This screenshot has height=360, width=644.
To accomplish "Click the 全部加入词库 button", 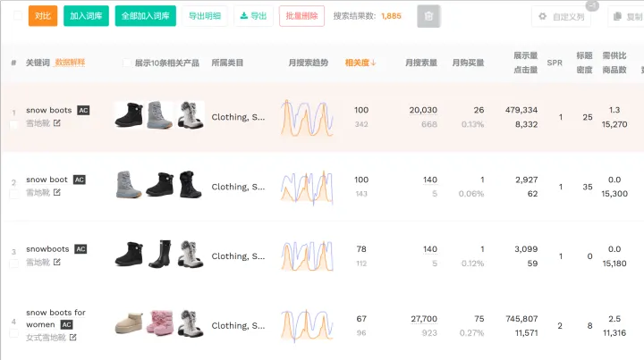I will pyautogui.click(x=146, y=16).
